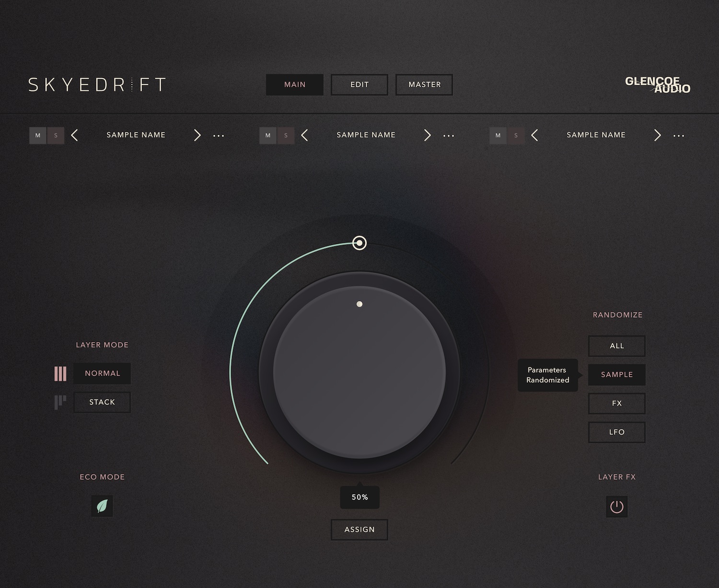Mute the third sample layer
The image size is (719, 588).
click(498, 136)
